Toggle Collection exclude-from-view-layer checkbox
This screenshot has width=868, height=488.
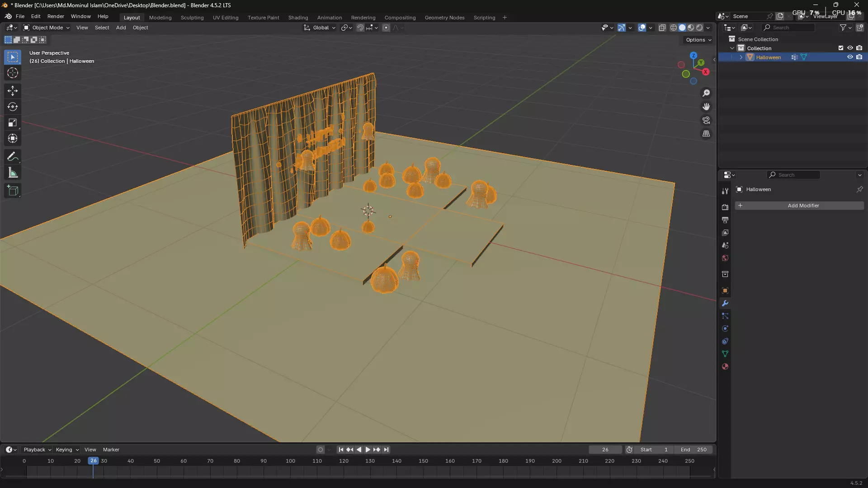841,48
